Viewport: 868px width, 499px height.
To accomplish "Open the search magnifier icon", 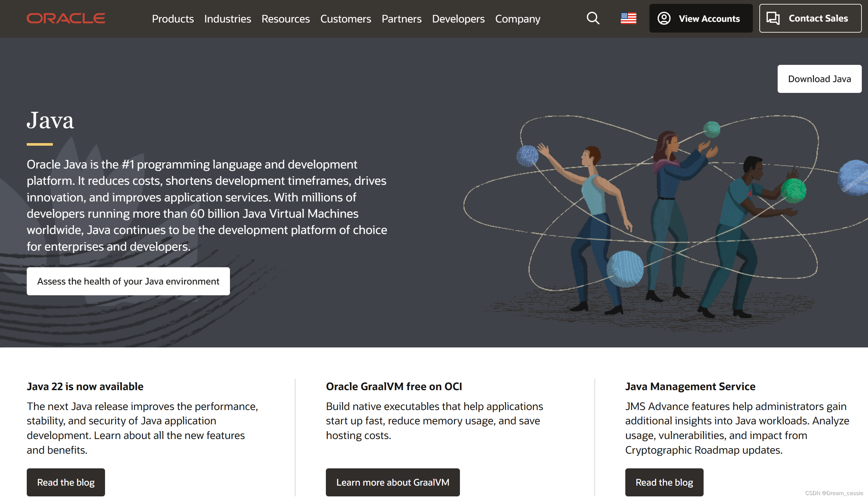I will (x=593, y=18).
